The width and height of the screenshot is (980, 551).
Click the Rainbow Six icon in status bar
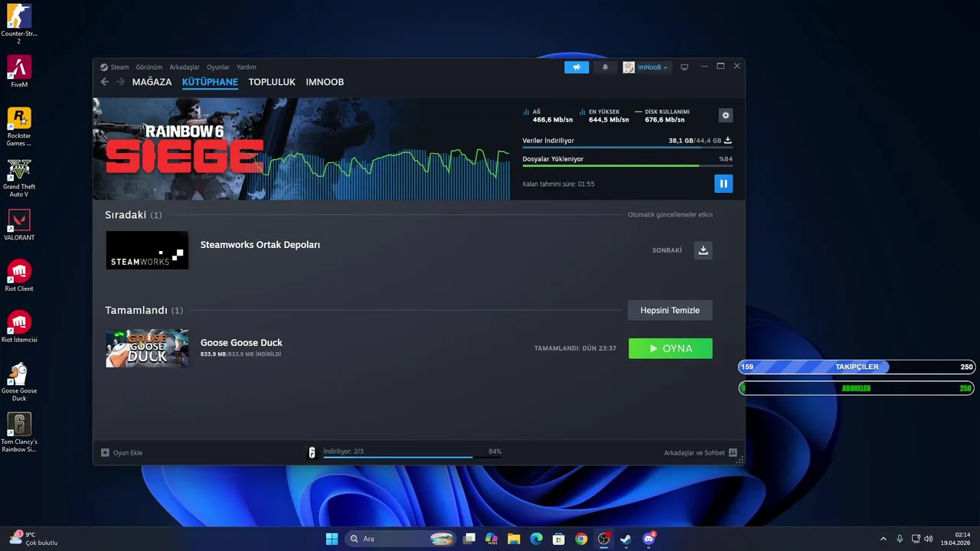(312, 452)
